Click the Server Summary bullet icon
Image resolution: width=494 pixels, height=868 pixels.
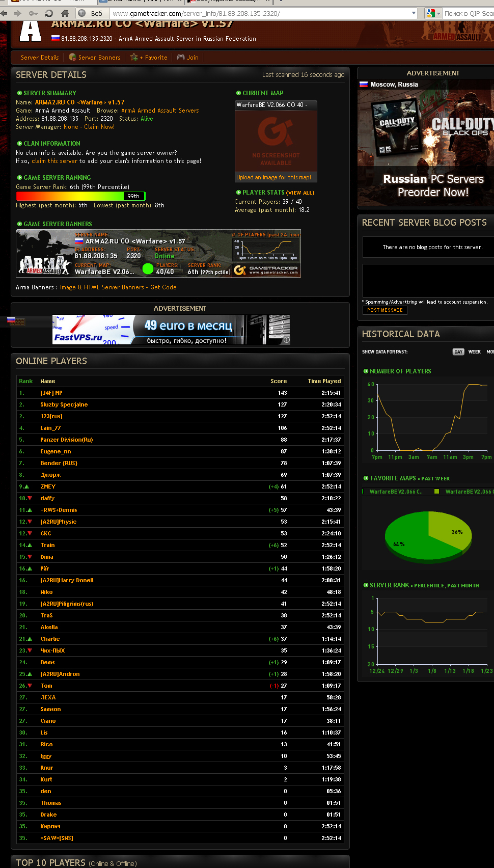[19, 93]
